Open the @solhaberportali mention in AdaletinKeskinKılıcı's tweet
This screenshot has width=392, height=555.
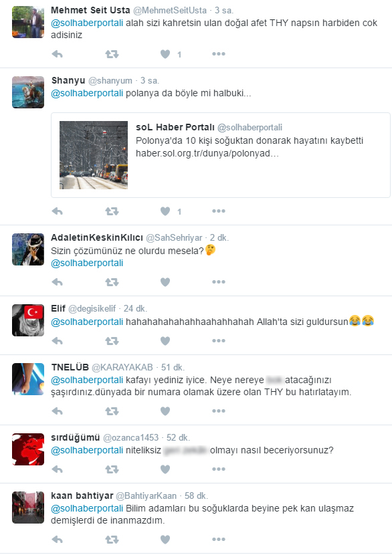[x=87, y=263]
